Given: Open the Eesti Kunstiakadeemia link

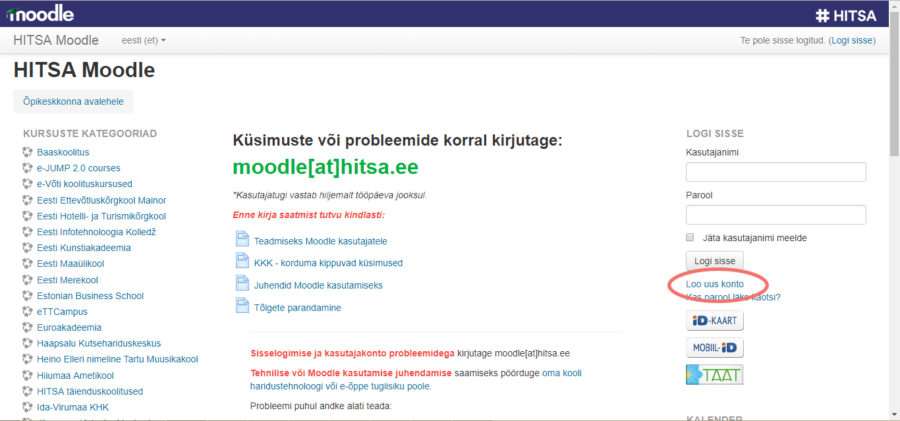Looking at the screenshot, I should tap(84, 248).
